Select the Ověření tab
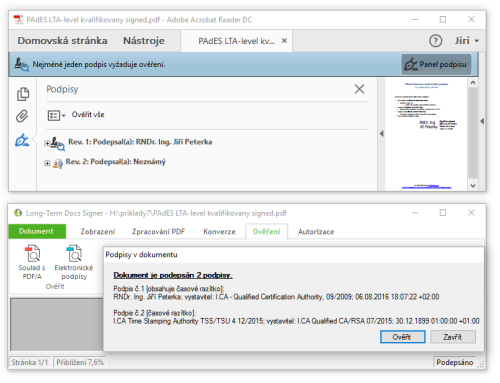500x383 pixels. pos(266,231)
